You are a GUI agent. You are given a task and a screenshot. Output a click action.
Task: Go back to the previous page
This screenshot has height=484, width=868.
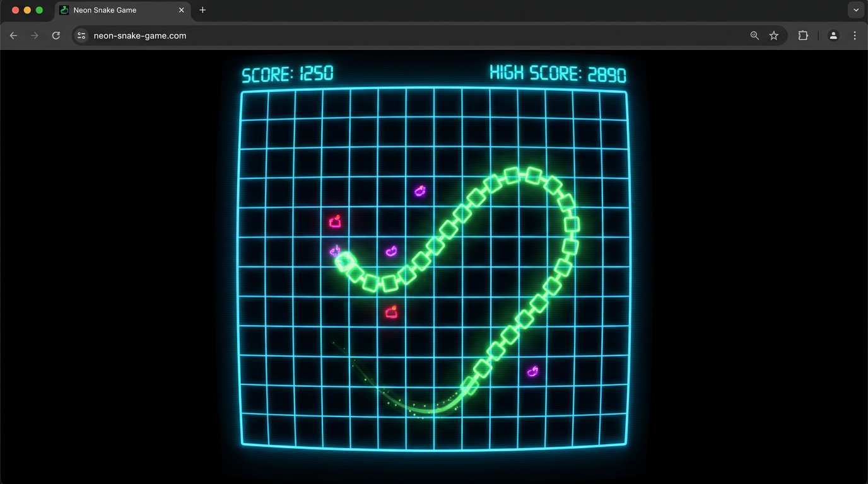[x=13, y=36]
